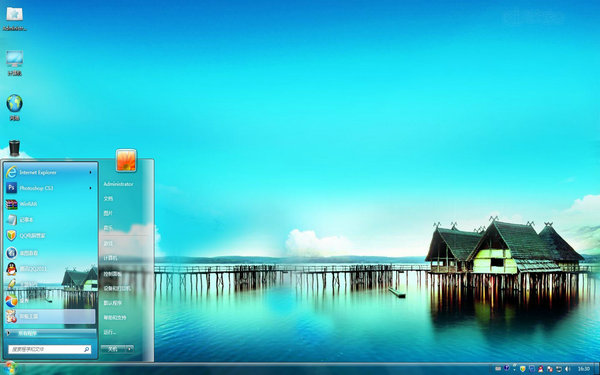Launch Photoshop CS3 from the Start menu
This screenshot has height=375, width=600.
51,188
